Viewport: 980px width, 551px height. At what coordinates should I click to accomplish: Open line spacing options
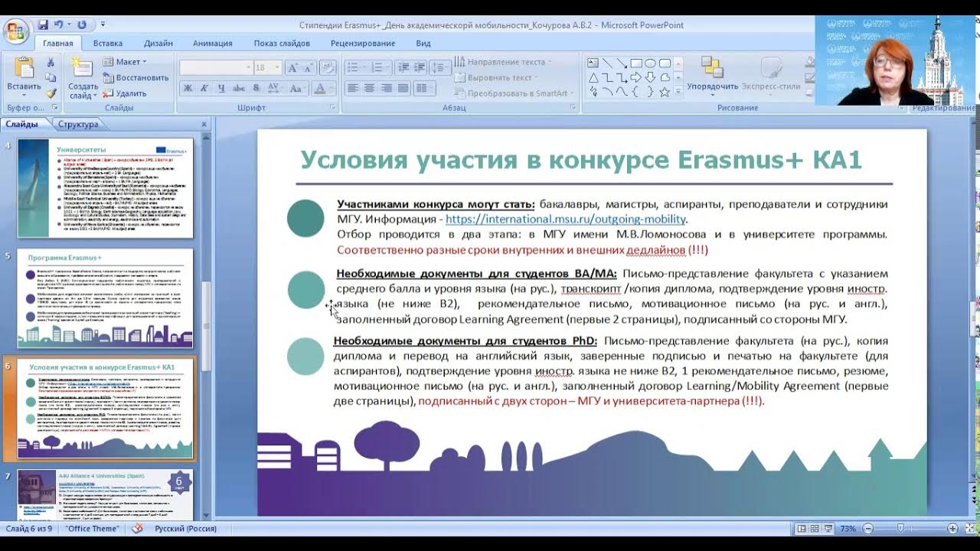click(x=439, y=68)
